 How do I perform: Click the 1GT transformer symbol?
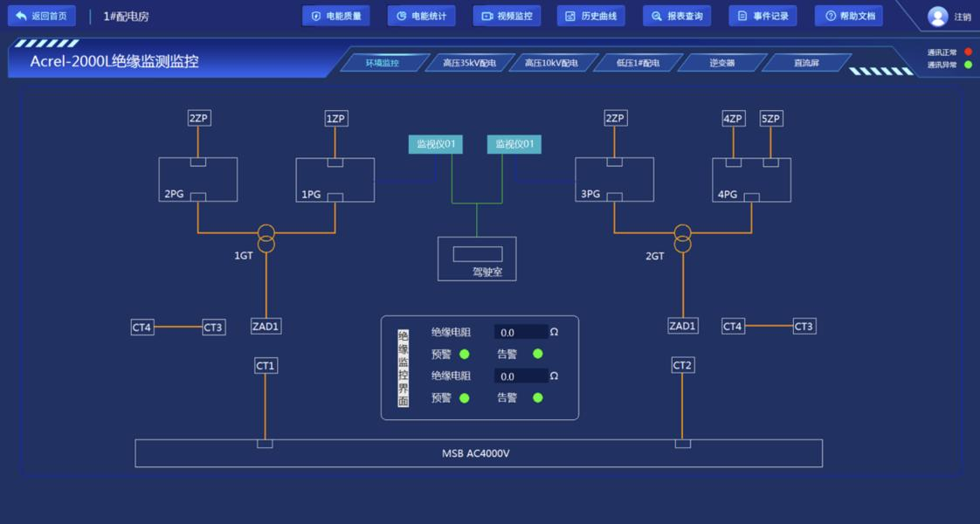(x=266, y=238)
